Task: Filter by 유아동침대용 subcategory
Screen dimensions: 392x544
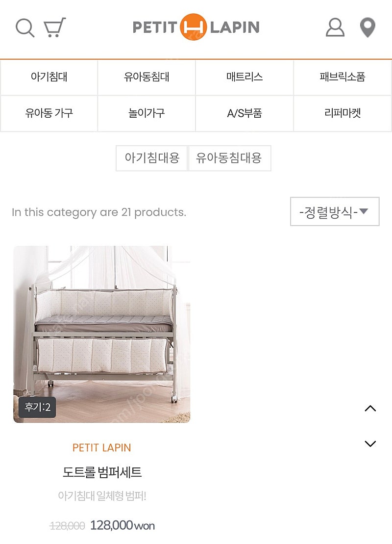Action: click(229, 158)
